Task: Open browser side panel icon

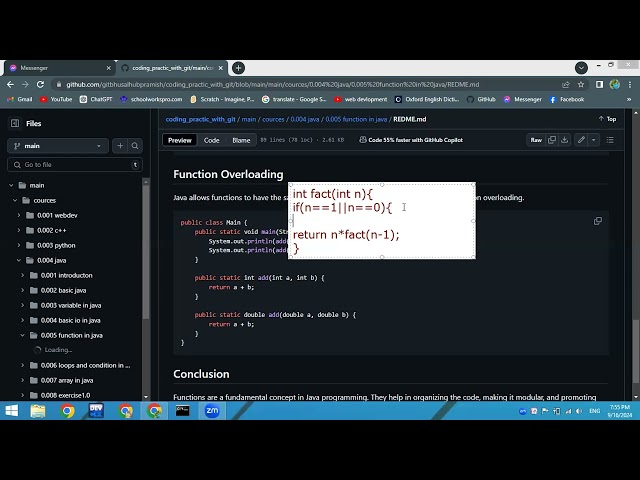Action: [x=599, y=84]
